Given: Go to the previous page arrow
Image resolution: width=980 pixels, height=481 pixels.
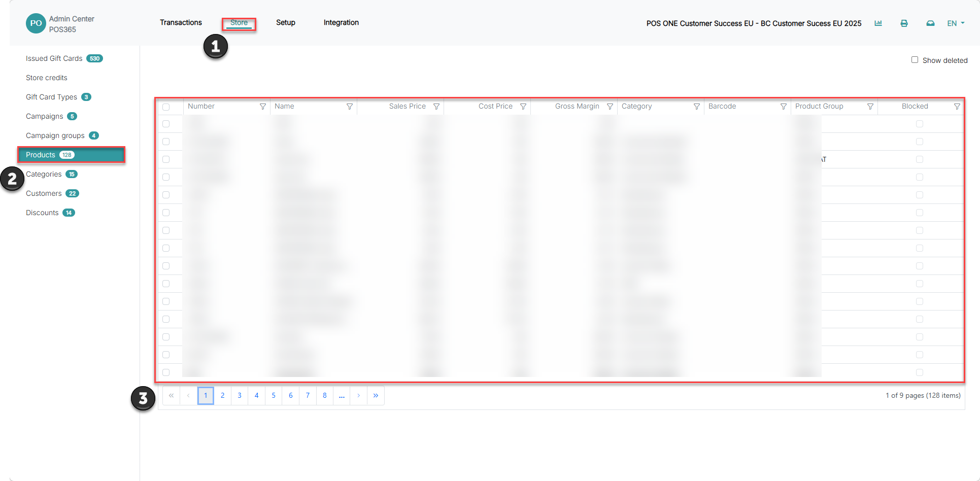Looking at the screenshot, I should click(188, 395).
